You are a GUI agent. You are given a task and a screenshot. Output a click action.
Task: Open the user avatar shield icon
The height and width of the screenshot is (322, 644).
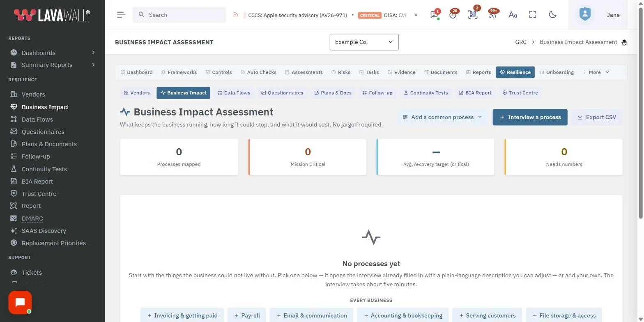[x=585, y=15]
